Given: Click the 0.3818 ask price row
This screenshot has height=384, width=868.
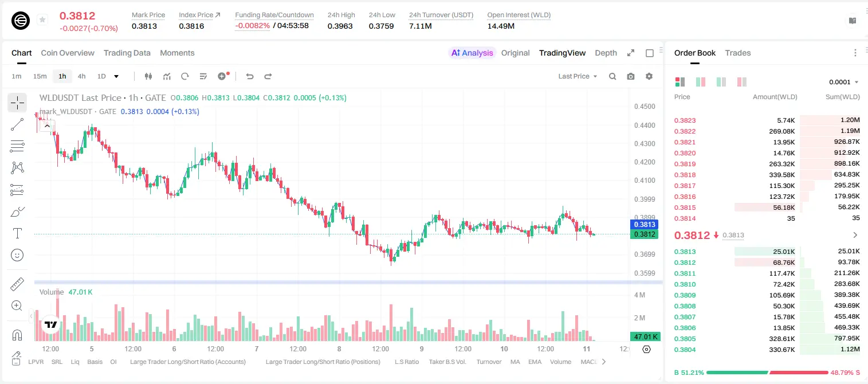Looking at the screenshot, I should (x=767, y=175).
